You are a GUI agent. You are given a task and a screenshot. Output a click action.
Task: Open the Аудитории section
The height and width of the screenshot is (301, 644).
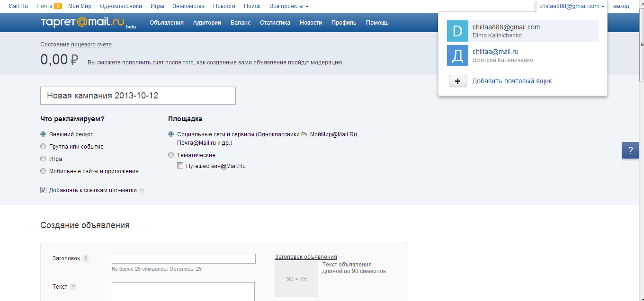(x=207, y=23)
